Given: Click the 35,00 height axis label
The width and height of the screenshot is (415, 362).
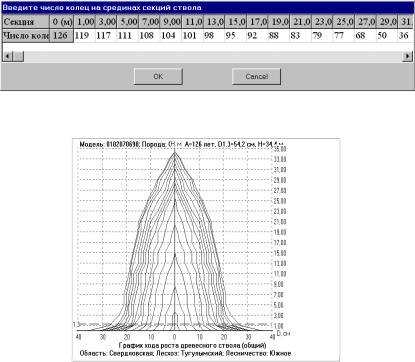Looking at the screenshot, I should 280,149.
